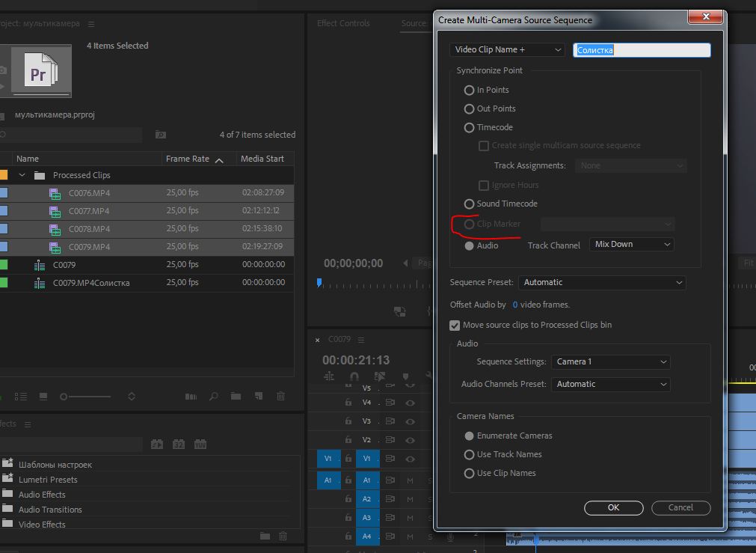This screenshot has height=553, width=756.
Task: Click Name column header
Action: 28,159
